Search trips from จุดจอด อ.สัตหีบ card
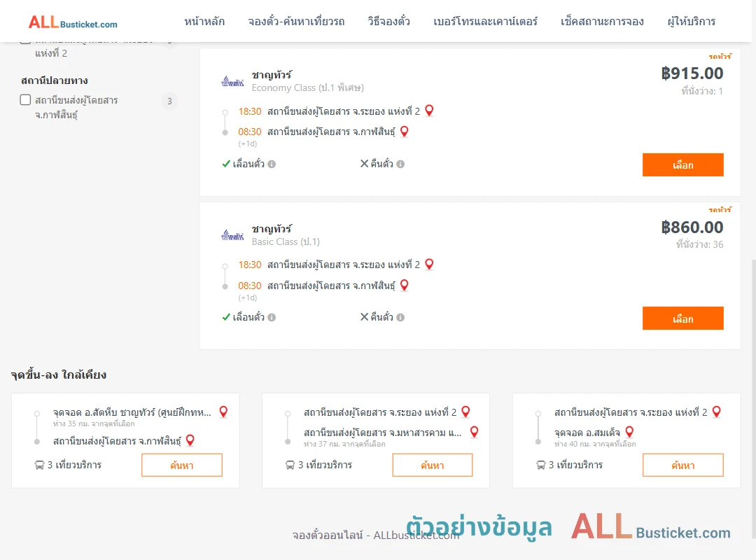Image resolution: width=756 pixels, height=560 pixels. [182, 465]
